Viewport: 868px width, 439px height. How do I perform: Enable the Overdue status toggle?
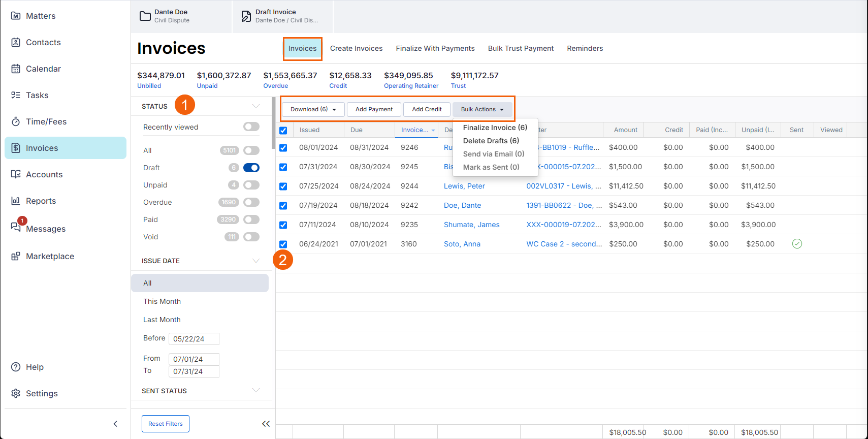pyautogui.click(x=251, y=202)
